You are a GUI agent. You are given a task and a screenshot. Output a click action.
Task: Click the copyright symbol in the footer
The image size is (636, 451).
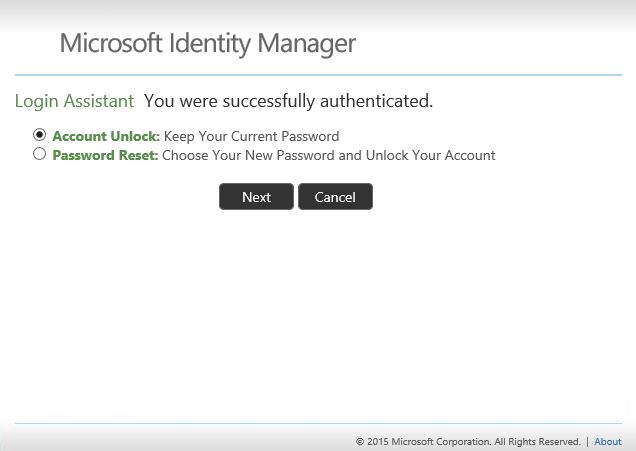[x=360, y=441]
